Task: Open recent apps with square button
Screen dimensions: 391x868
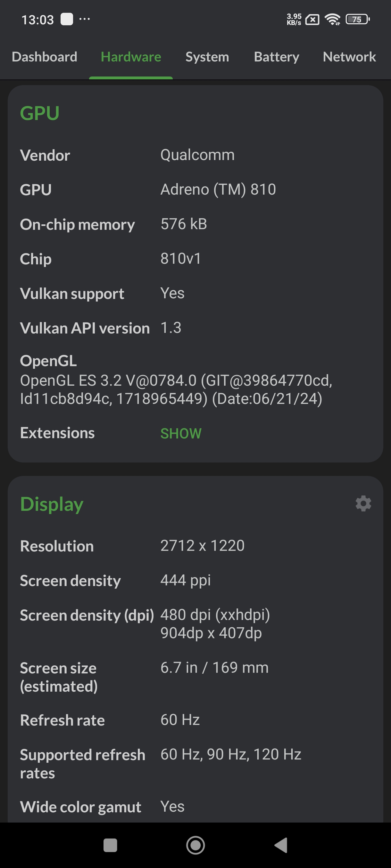Action: pyautogui.click(x=110, y=845)
